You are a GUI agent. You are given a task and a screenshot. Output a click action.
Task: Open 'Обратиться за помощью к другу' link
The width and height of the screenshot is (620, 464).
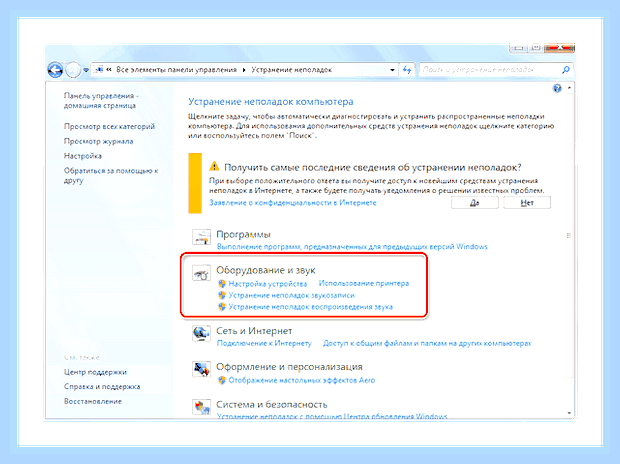111,175
